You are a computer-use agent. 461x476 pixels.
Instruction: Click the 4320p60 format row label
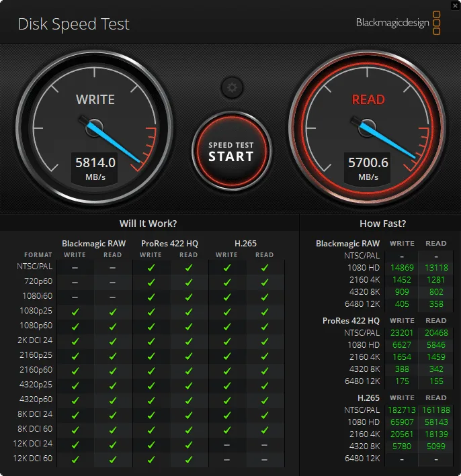pyautogui.click(x=36, y=399)
